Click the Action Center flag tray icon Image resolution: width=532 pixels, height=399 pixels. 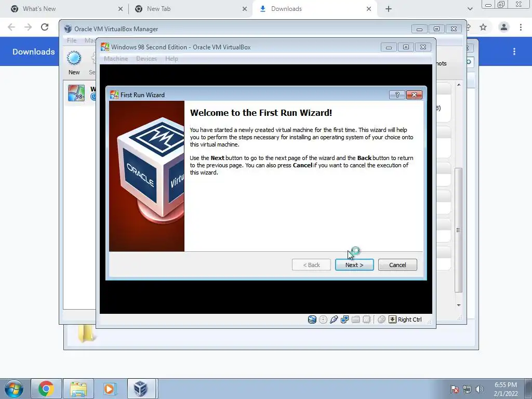pos(454,389)
